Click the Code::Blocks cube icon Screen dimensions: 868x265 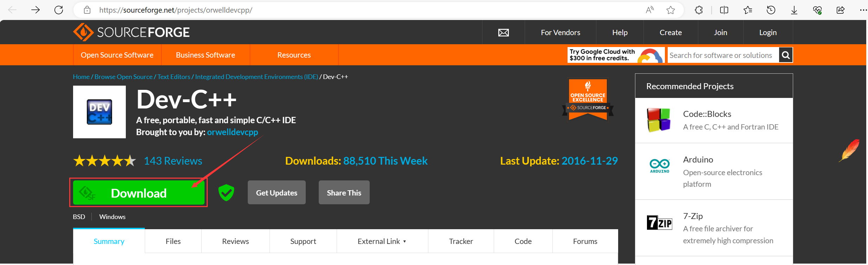pos(659,120)
